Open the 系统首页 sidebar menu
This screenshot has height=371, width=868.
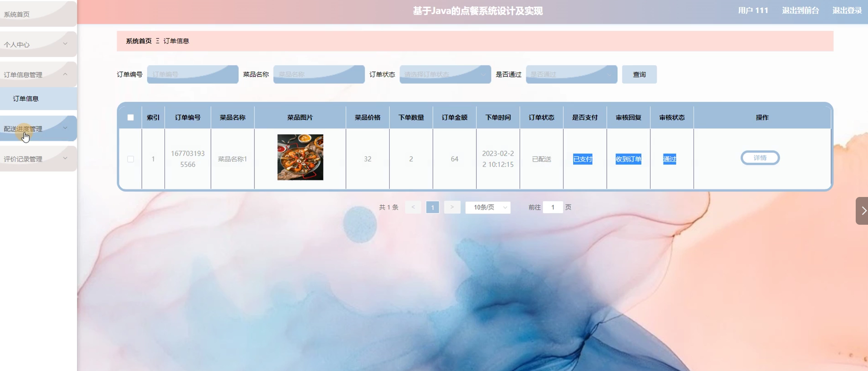pyautogui.click(x=38, y=14)
